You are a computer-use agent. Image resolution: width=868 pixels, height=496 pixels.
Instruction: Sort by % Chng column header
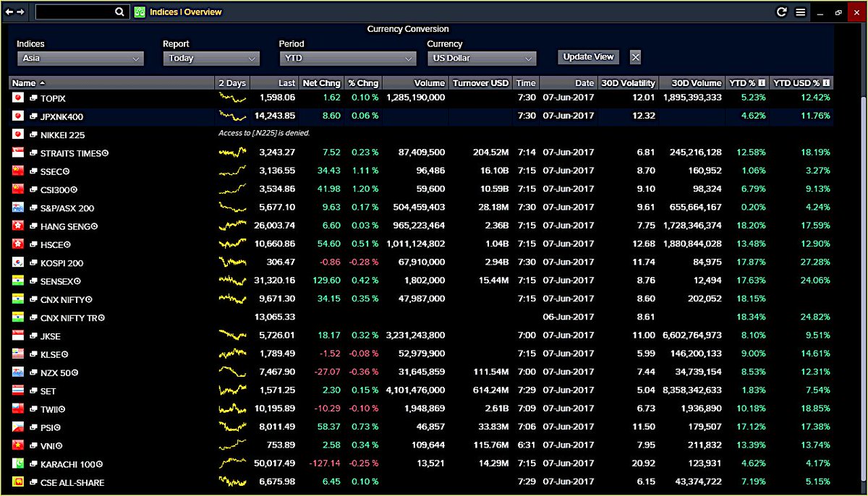pos(363,83)
